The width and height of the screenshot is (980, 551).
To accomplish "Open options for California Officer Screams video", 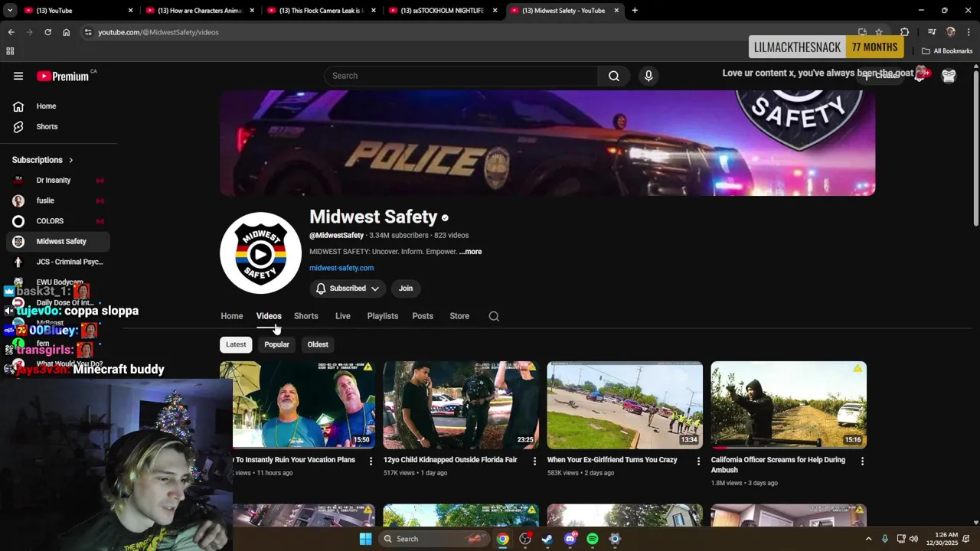I will pos(862,461).
